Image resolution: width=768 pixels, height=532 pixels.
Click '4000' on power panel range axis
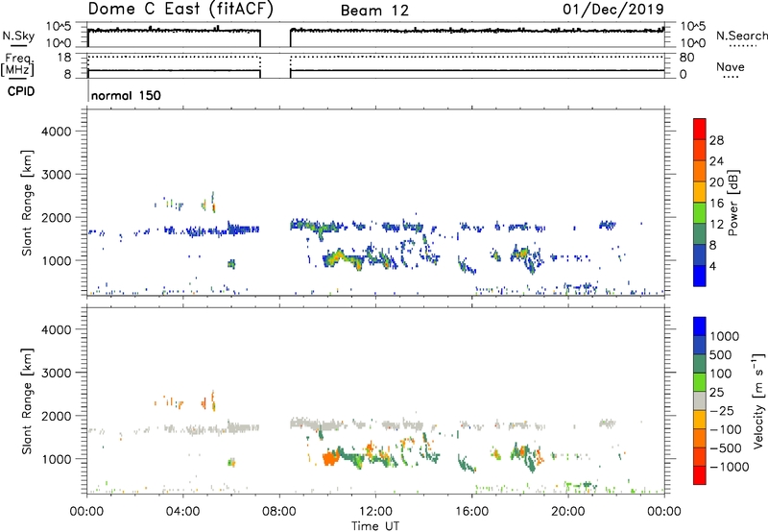tap(57, 132)
